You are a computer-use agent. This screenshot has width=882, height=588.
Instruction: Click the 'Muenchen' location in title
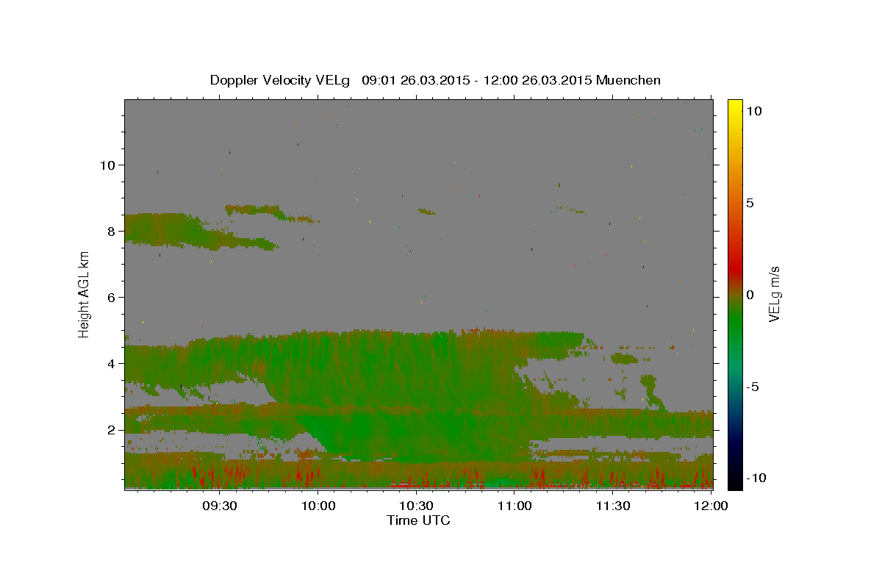[x=628, y=80]
